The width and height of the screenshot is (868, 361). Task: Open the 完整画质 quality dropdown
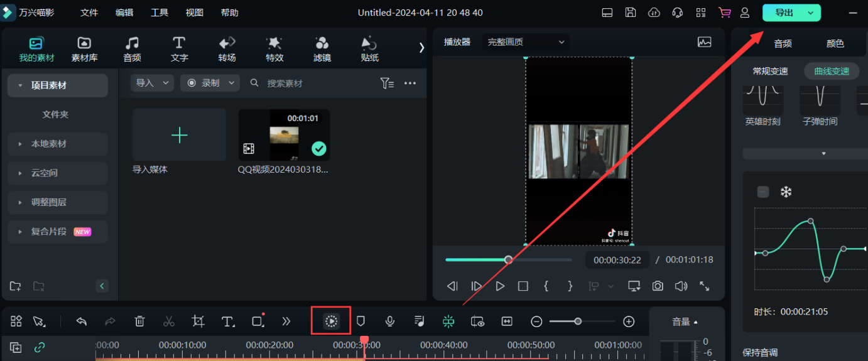click(x=526, y=42)
